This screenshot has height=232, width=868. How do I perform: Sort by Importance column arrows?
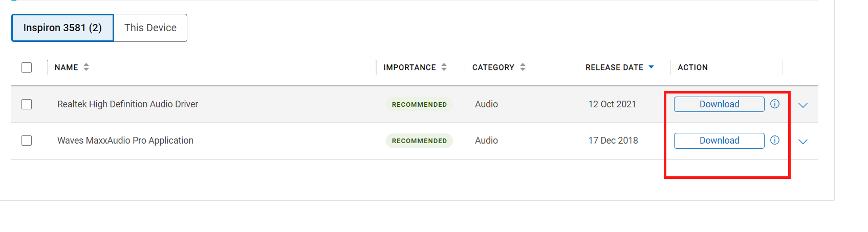444,67
